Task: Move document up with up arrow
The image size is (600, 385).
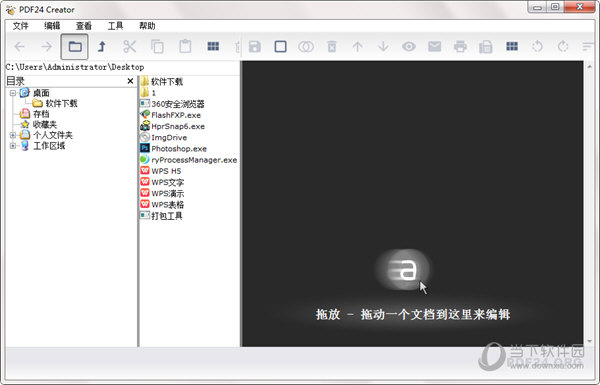Action: pos(357,47)
